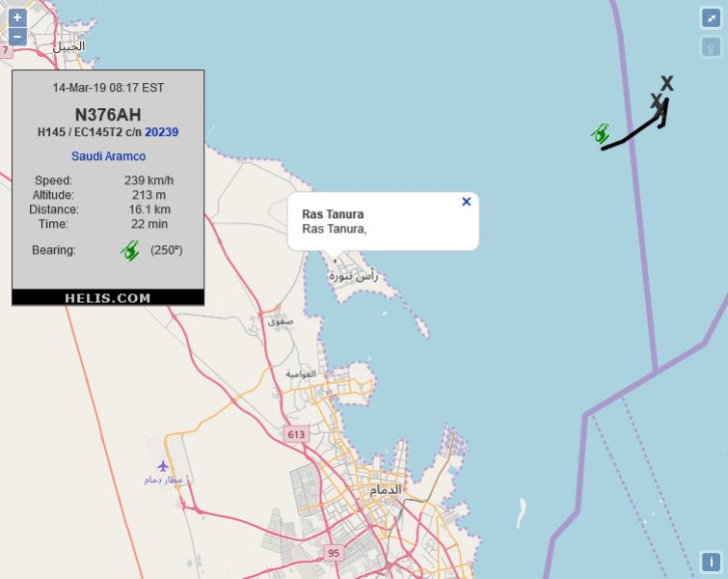Zoom out on the map
This screenshot has height=579, width=728.
(x=17, y=37)
